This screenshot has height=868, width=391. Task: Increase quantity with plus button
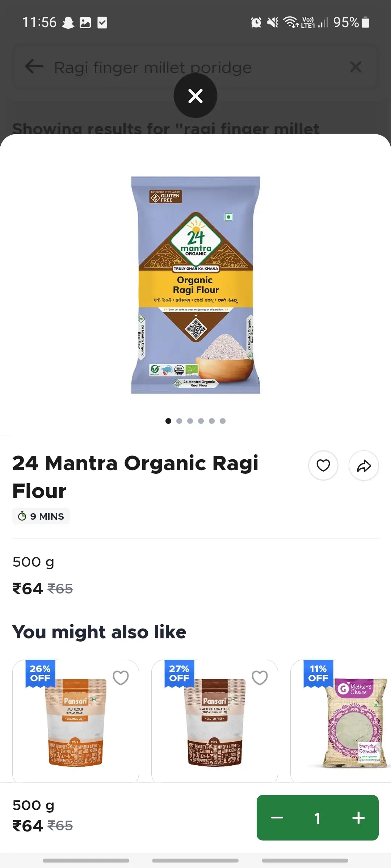(x=358, y=818)
